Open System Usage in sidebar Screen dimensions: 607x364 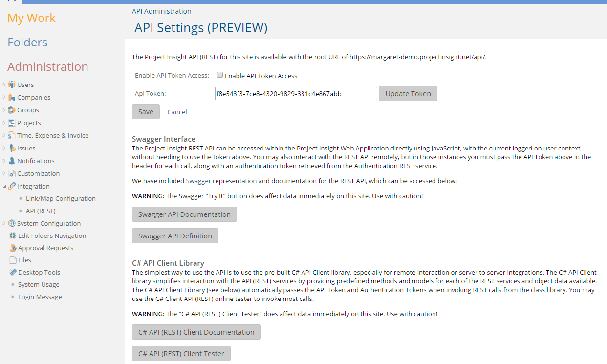39,284
